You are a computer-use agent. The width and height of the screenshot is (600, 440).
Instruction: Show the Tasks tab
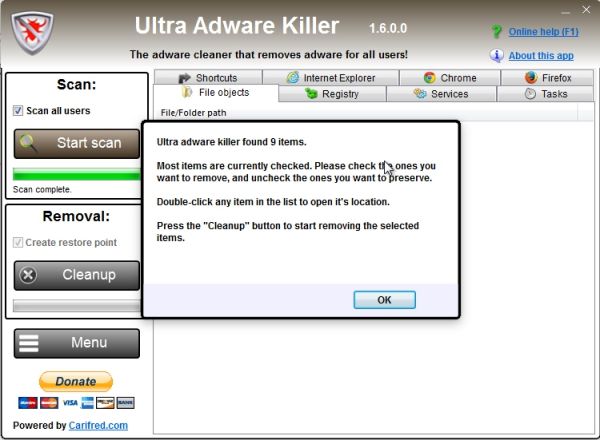[x=545, y=94]
